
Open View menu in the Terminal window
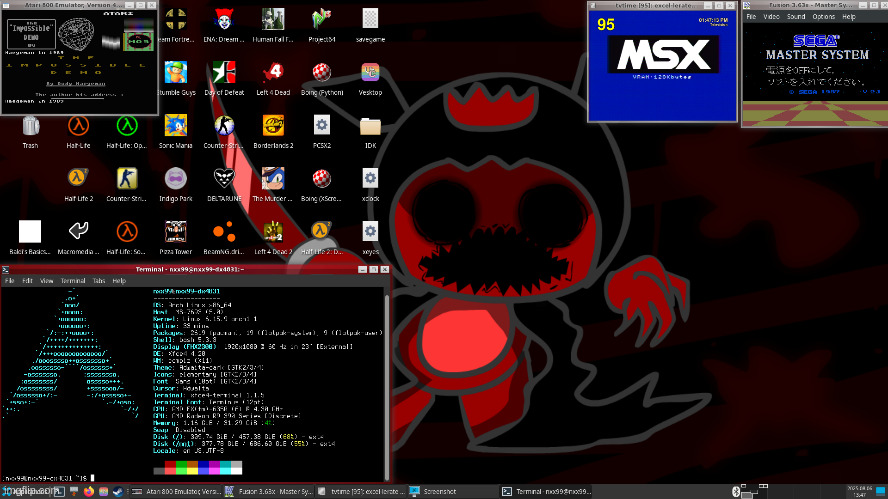point(46,281)
